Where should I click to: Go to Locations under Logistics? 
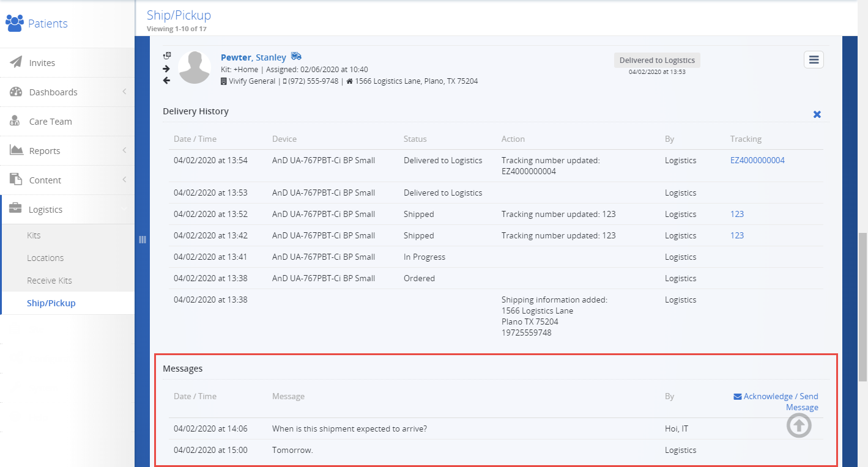[x=45, y=258]
